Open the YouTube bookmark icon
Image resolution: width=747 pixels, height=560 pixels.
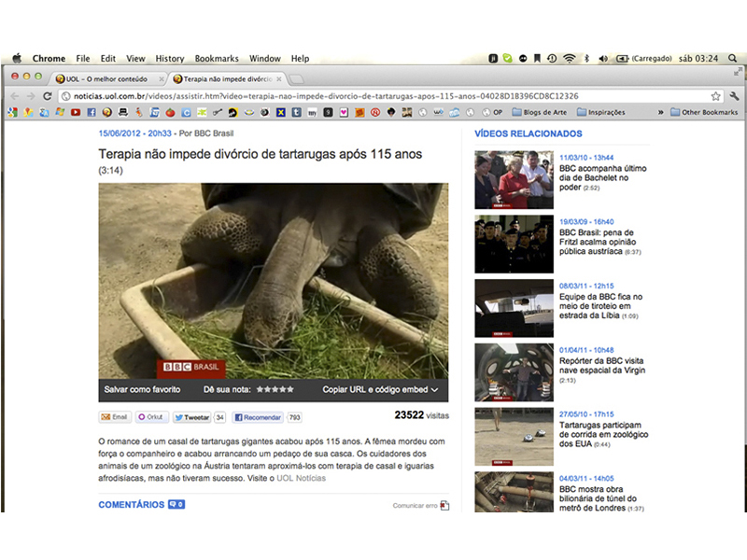click(76, 112)
